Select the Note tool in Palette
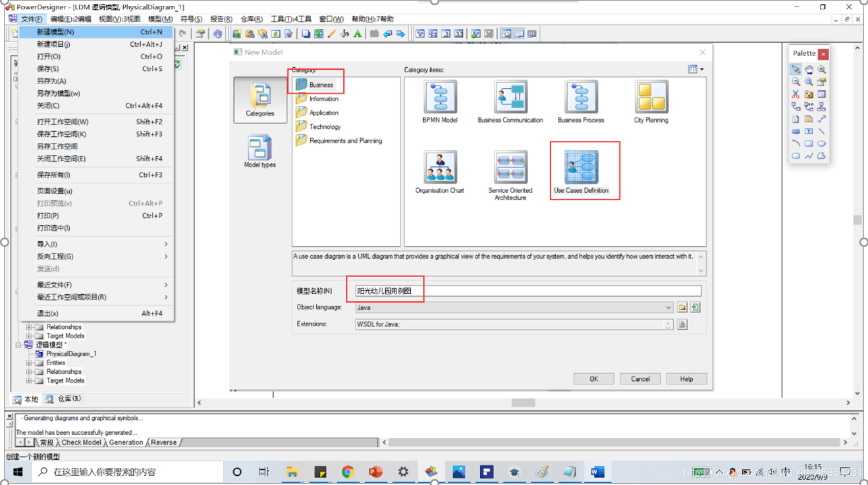The height and width of the screenshot is (485, 868). (796, 119)
